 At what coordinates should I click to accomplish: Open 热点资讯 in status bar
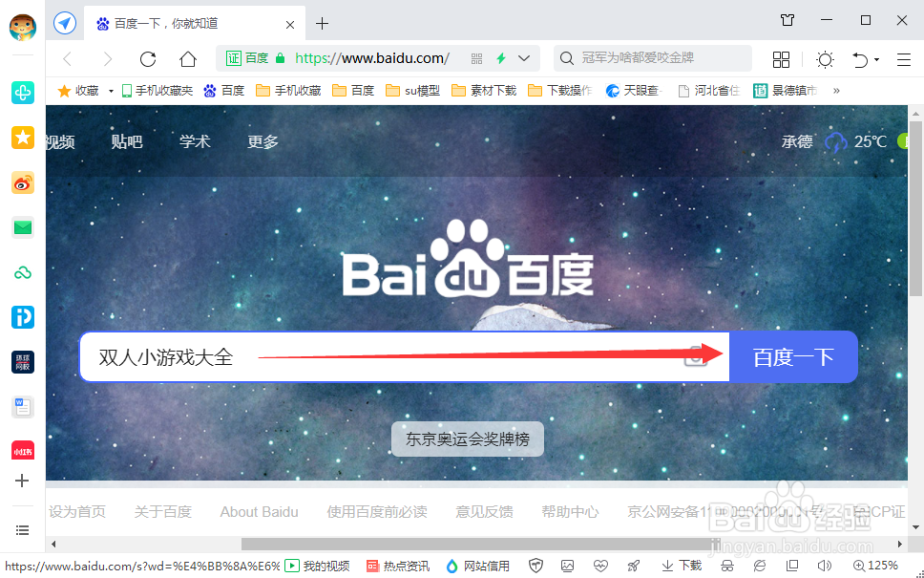398,567
